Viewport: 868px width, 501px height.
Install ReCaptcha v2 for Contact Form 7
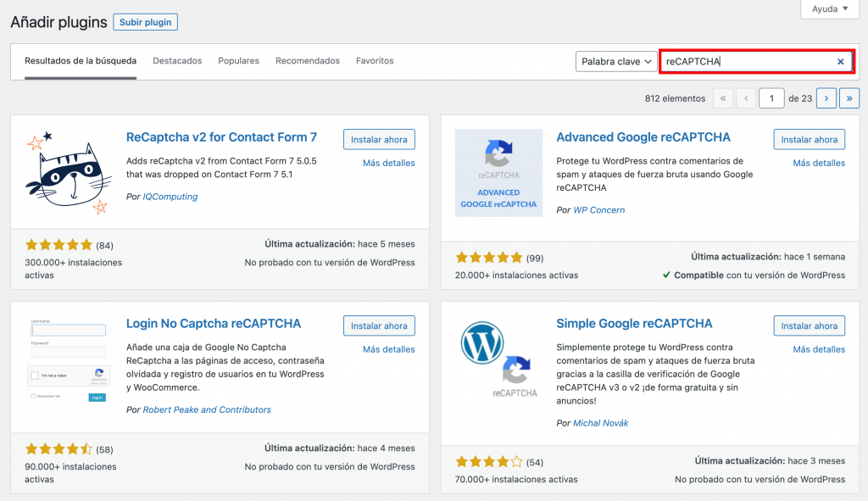point(379,140)
